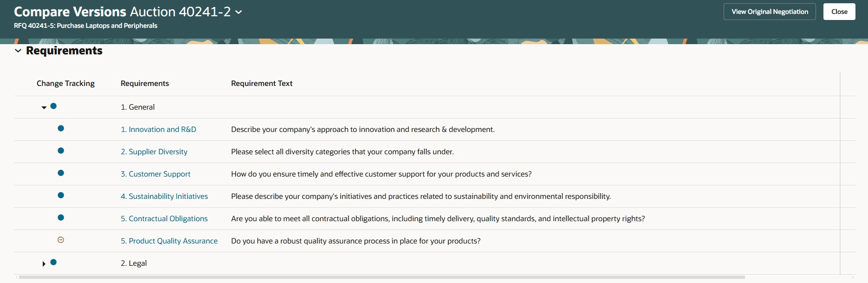Close the Compare Versions page
Screen dimensions: 868x283
tap(839, 12)
